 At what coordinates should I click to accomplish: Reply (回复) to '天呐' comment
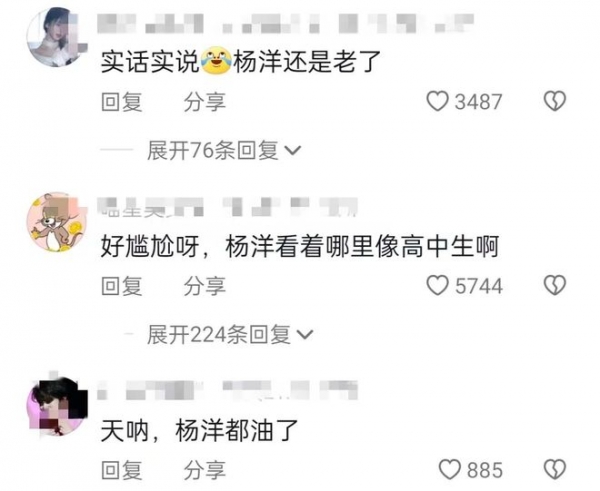click(x=122, y=470)
